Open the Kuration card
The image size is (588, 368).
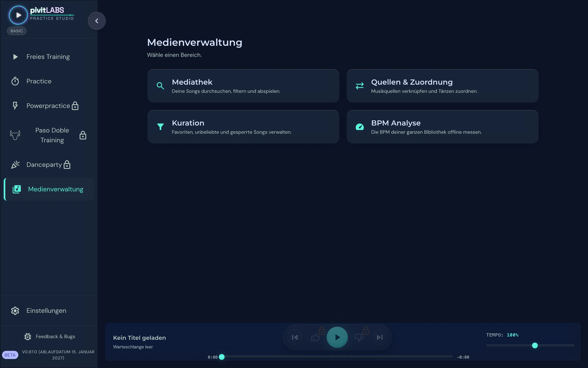pos(243,127)
